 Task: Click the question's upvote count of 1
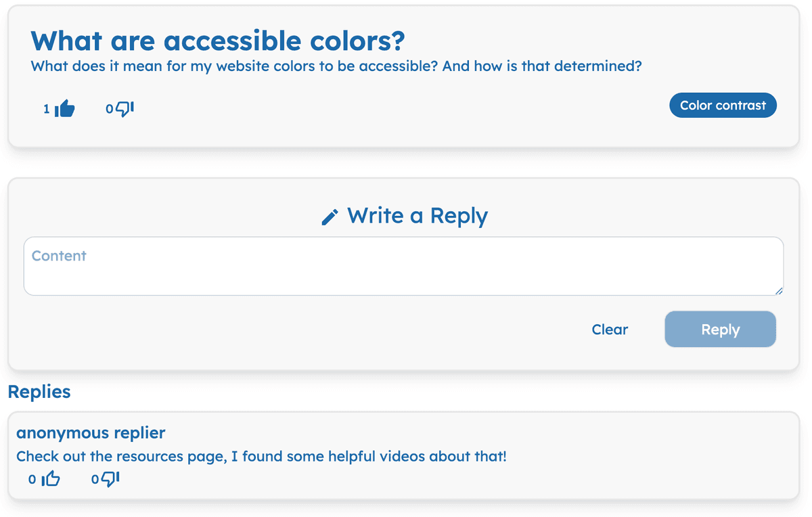pyautogui.click(x=47, y=109)
